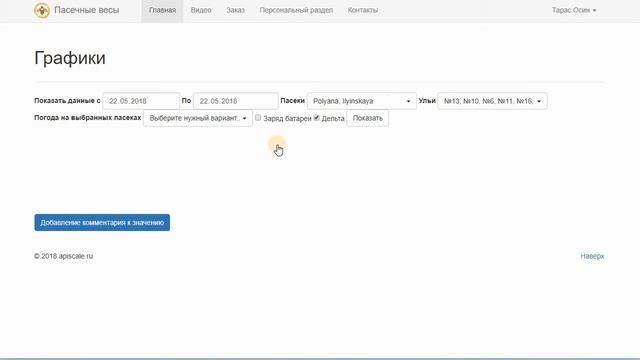640x360 pixels.
Task: Expand the Тарас Осик user dropdown
Action: click(574, 10)
